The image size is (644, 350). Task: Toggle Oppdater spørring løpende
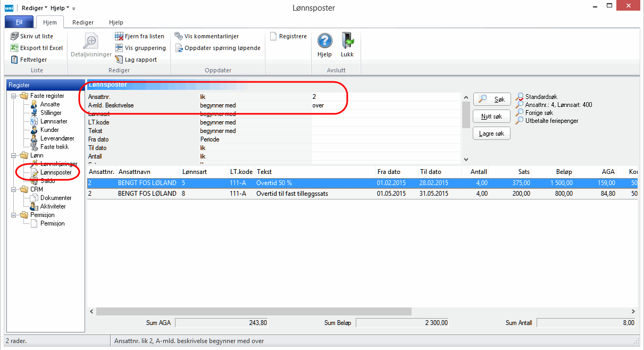click(x=179, y=48)
